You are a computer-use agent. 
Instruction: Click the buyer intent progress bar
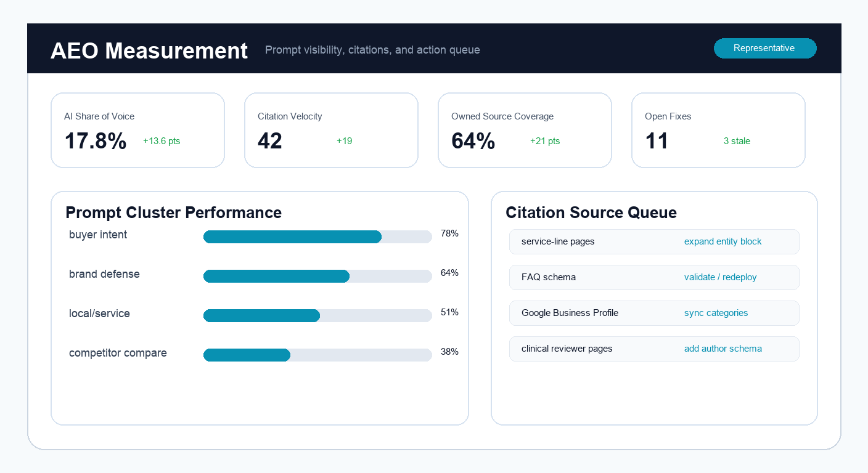click(x=317, y=237)
